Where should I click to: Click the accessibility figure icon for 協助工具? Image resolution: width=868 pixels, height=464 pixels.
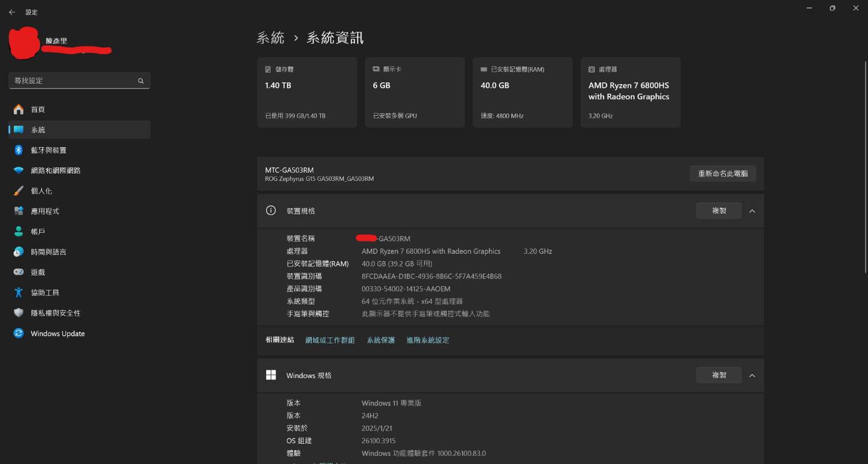tap(19, 293)
